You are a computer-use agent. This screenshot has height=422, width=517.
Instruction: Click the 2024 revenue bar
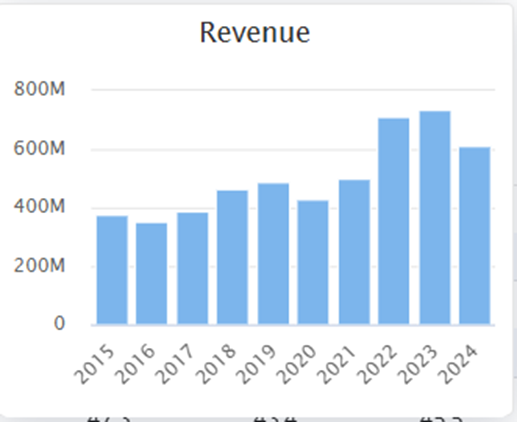point(475,236)
